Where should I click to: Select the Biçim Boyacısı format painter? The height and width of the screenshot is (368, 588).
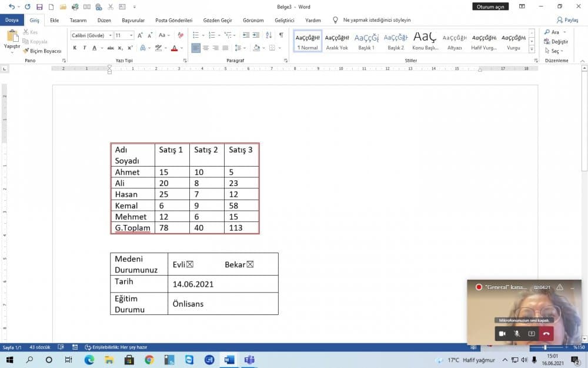point(42,51)
